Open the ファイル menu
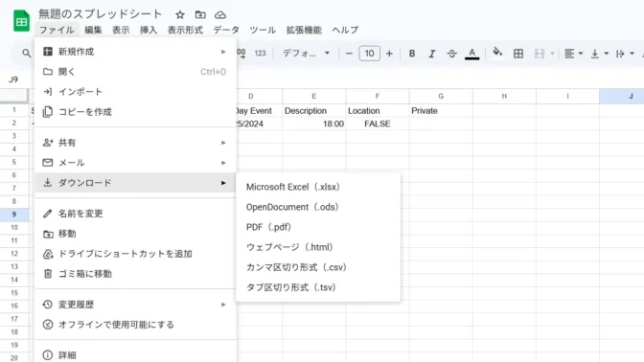644x362 pixels. click(x=57, y=30)
